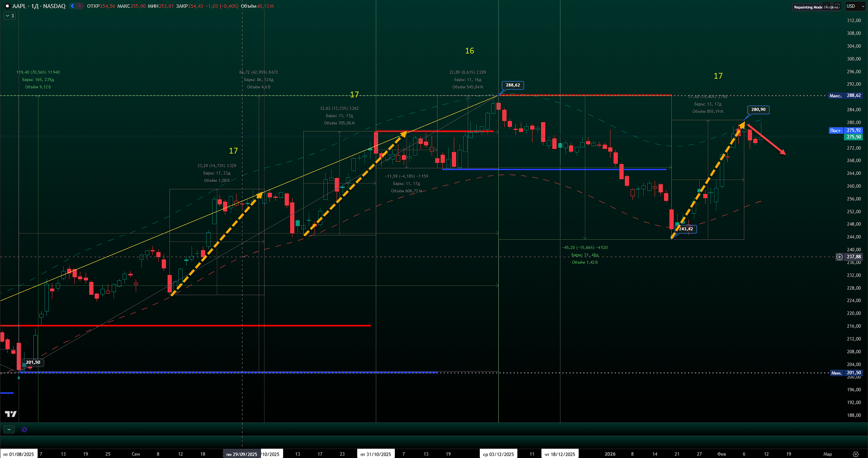868x458 pixels.
Task: Click the Макс. 288,62 price scale label
Action: tap(845, 95)
